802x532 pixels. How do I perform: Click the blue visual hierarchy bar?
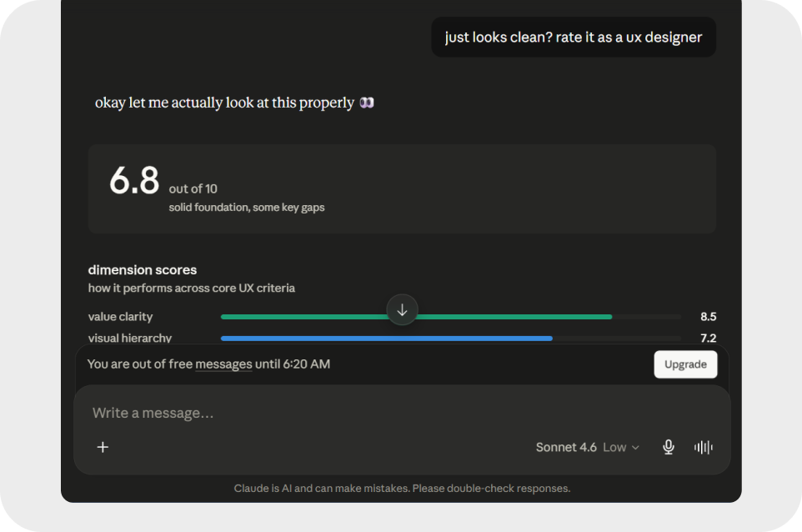[x=387, y=338]
